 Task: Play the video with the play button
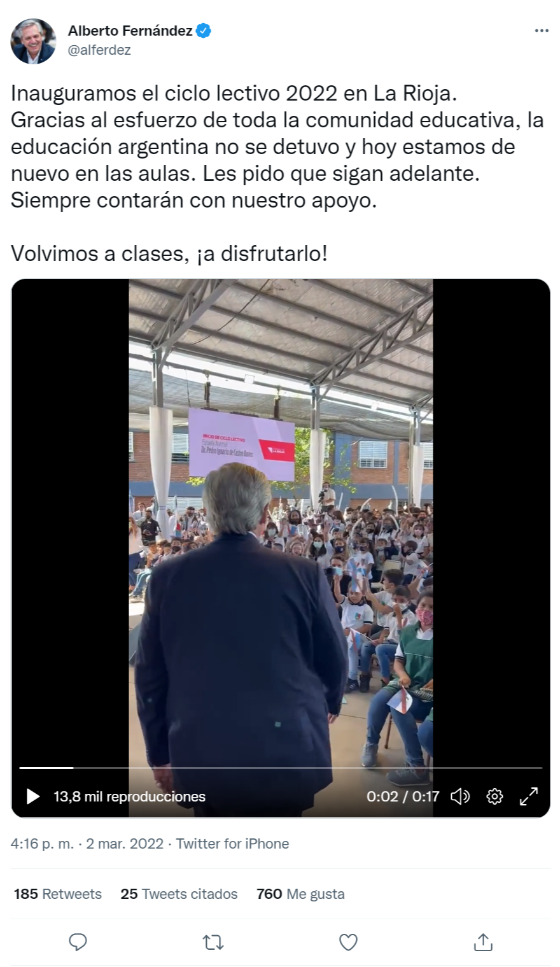pyautogui.click(x=33, y=796)
